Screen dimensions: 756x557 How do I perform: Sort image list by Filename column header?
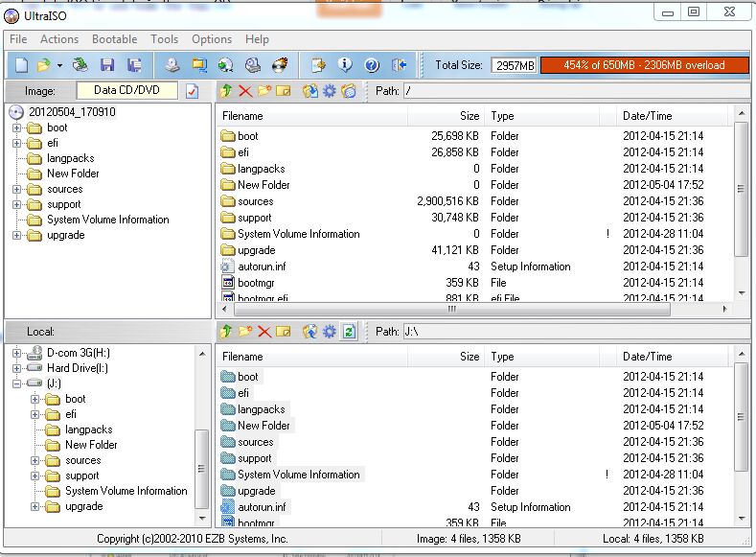[x=311, y=116]
